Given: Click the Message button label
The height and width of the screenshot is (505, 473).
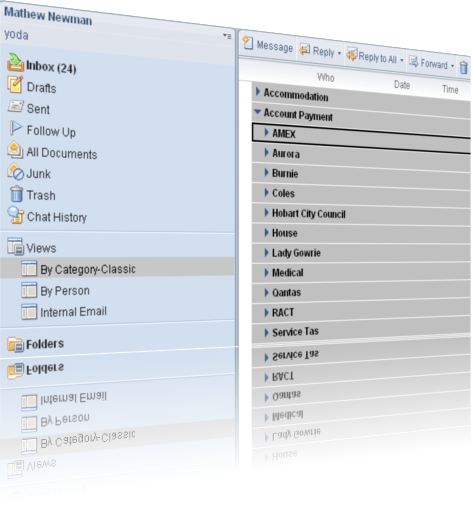Looking at the screenshot, I should pos(275,46).
